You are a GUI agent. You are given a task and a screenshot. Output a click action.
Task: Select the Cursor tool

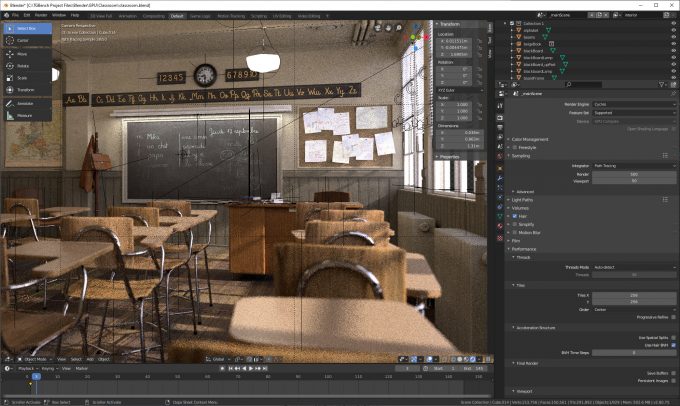coord(20,40)
